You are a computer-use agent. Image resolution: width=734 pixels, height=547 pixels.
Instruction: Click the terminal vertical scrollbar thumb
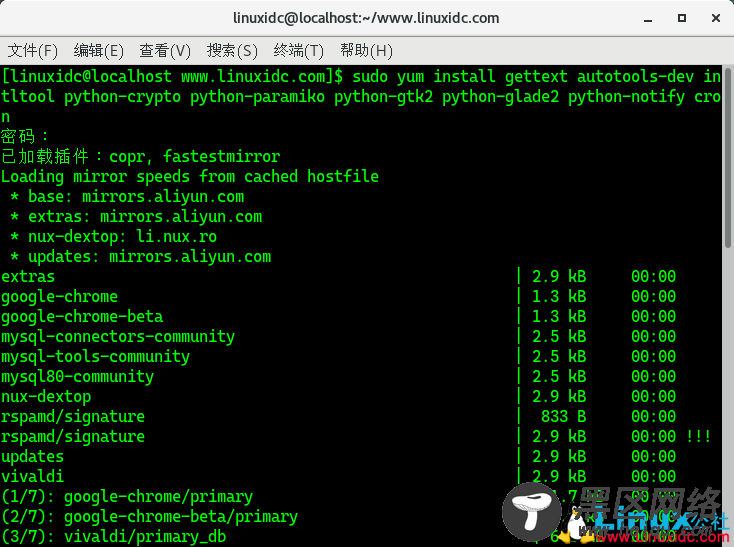click(x=728, y=158)
